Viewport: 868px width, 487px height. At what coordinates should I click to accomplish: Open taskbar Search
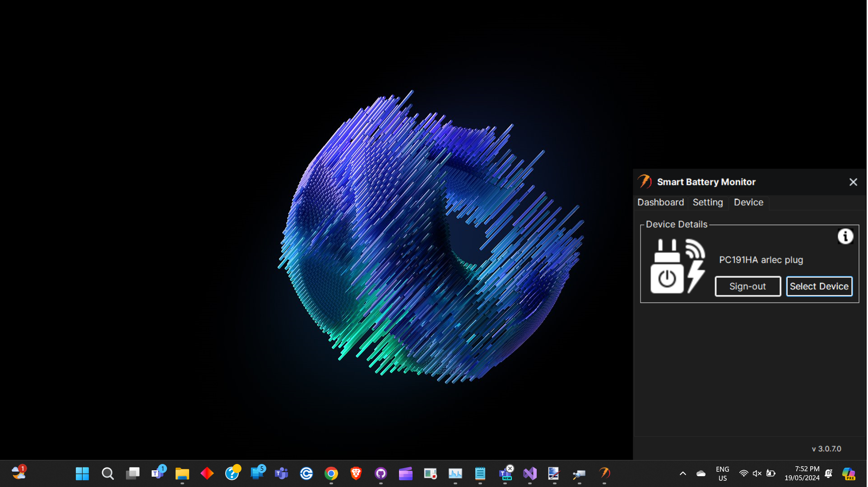107,473
